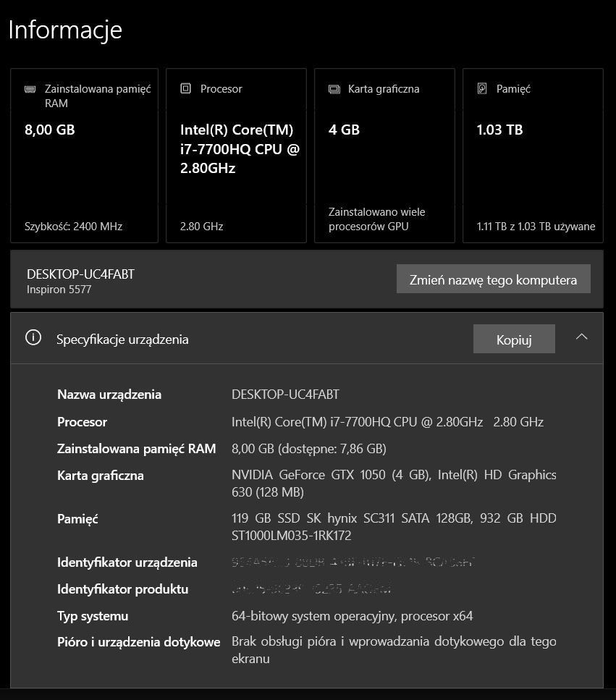Screen dimensions: 616x700
Task: Select the NVIDIA GeForce GTX 1050 text
Action: coord(308,475)
